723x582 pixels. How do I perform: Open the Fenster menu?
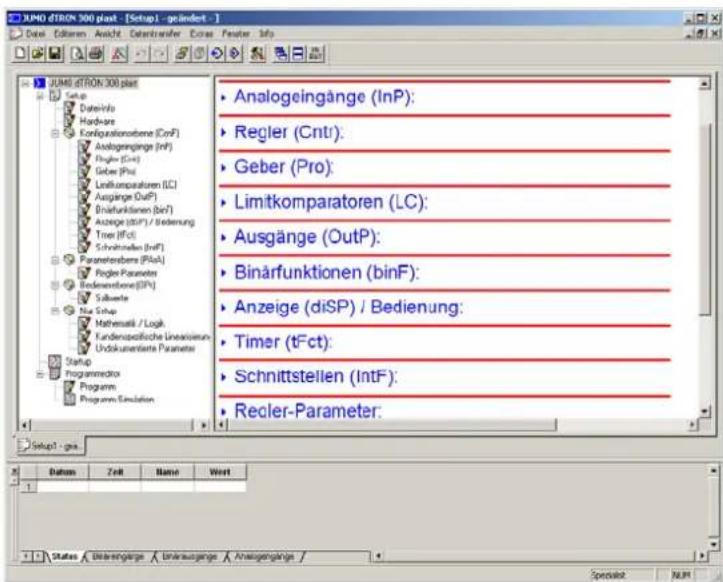coord(236,34)
